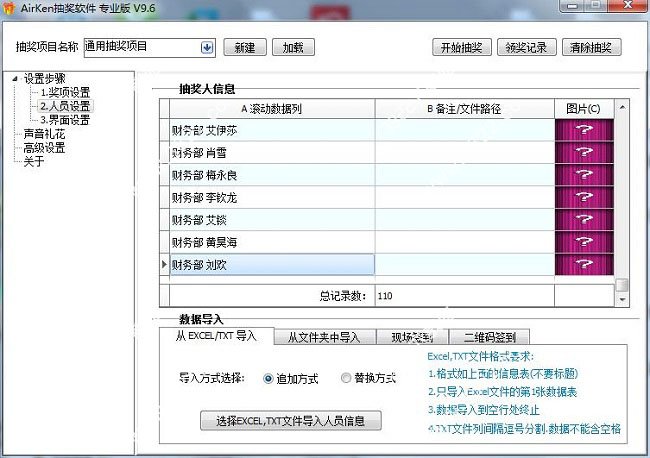Start the lottery with 开始抽奖
Viewport: 650px width, 458px height.
pos(462,47)
